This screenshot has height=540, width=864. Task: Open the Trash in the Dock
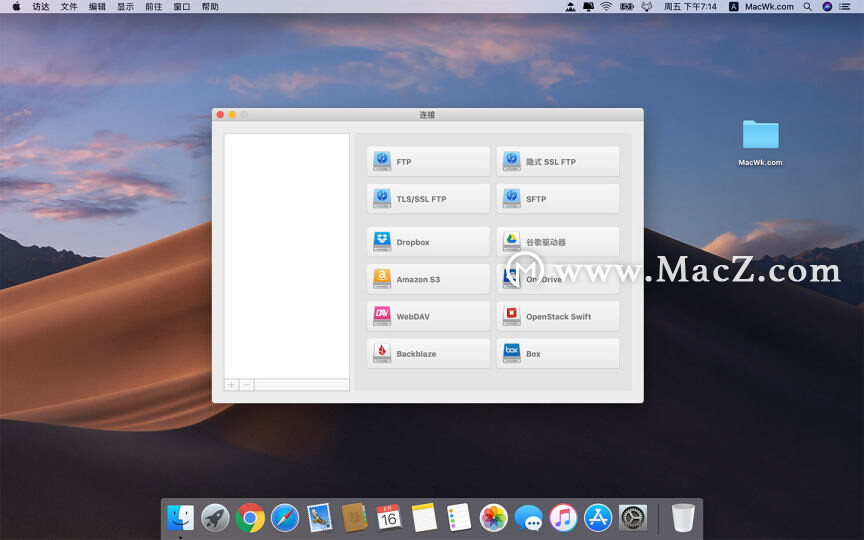683,517
